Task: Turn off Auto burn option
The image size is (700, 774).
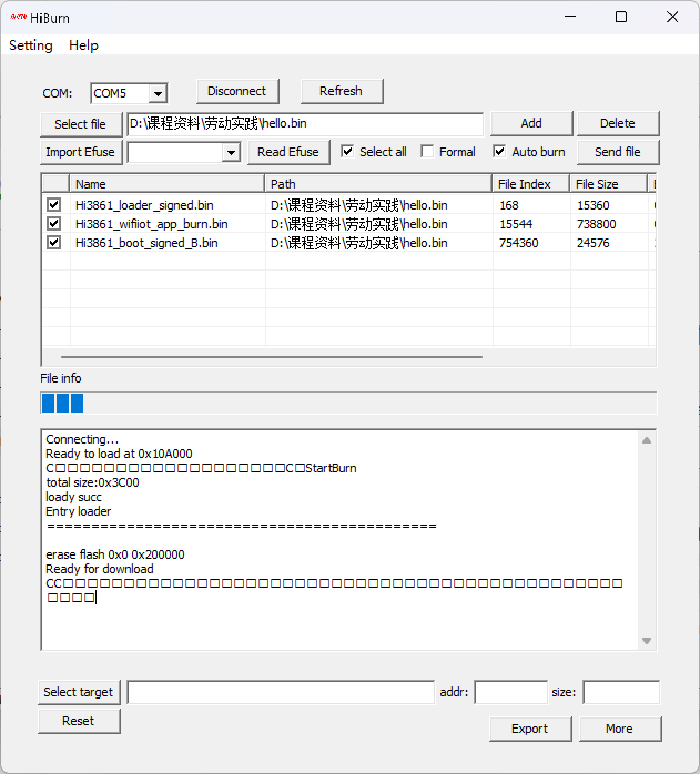Action: [x=500, y=151]
